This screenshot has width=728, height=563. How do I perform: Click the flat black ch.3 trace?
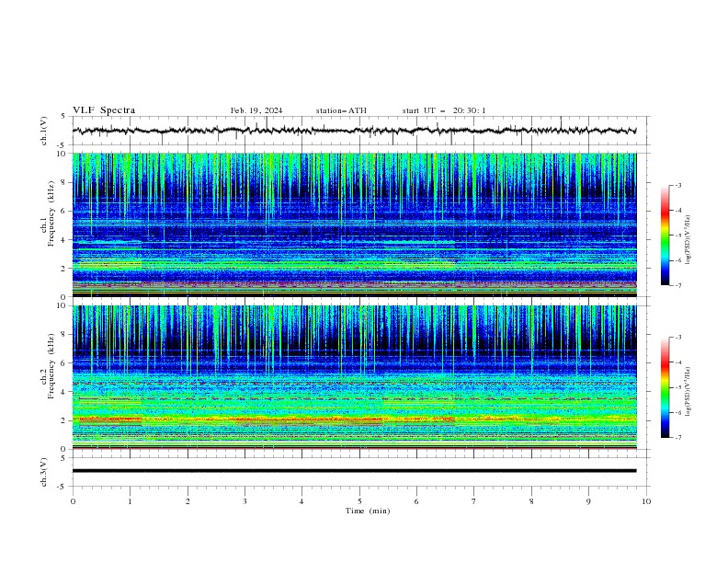354,471
